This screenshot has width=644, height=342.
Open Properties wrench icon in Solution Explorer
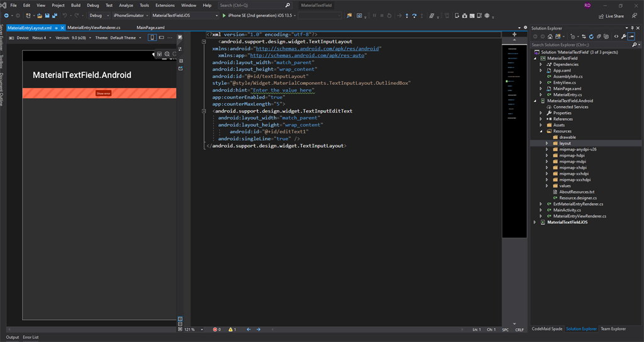coord(624,36)
